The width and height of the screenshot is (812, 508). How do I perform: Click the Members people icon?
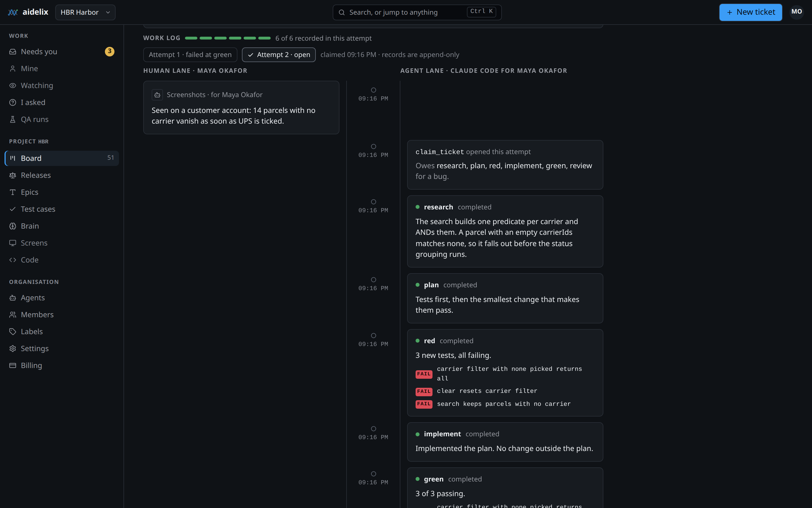[13, 314]
